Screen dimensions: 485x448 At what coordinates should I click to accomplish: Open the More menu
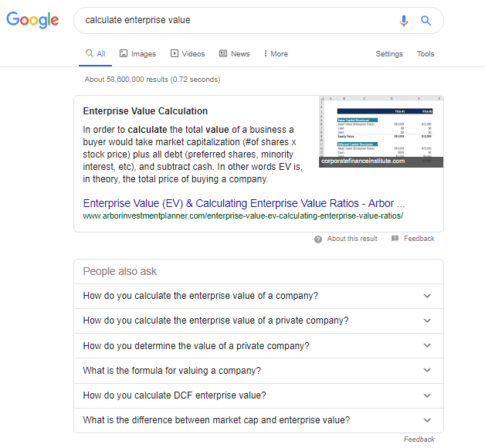(x=276, y=54)
